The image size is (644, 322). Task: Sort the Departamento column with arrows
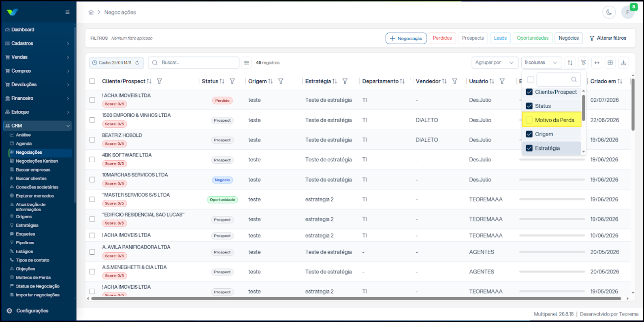(x=402, y=81)
